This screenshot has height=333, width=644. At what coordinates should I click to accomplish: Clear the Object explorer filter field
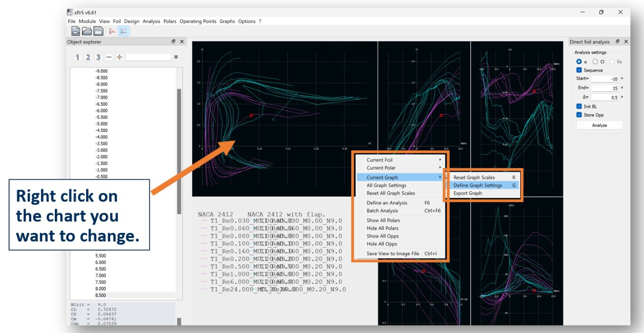(176, 57)
